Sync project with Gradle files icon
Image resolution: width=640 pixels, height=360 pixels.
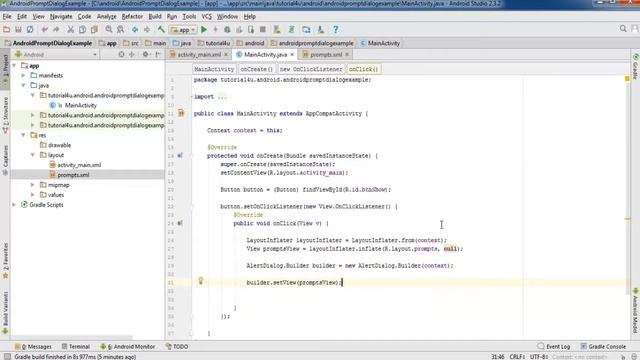[291, 29]
